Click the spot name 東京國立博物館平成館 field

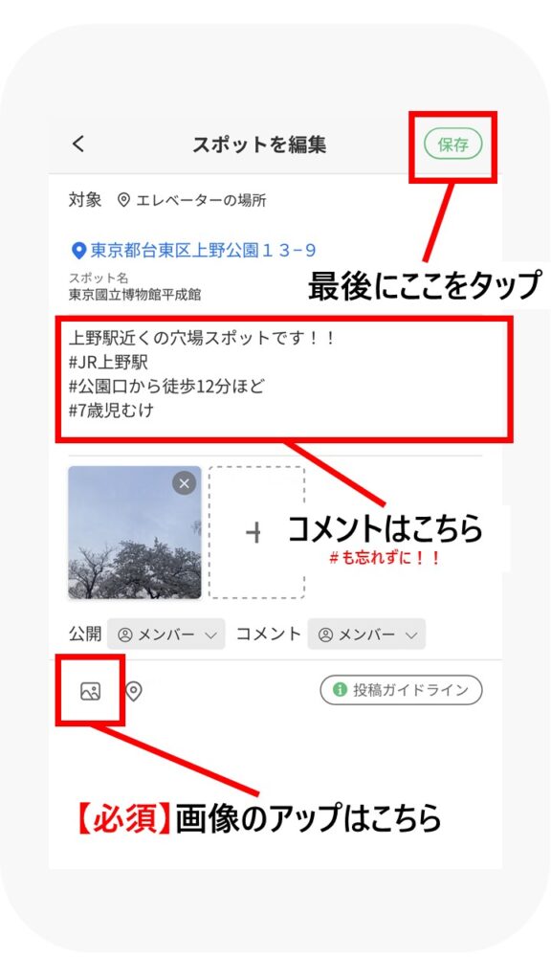coord(135,295)
